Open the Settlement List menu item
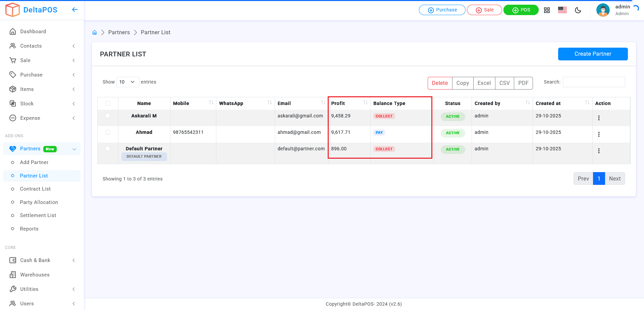The height and width of the screenshot is (310, 644). (38, 215)
